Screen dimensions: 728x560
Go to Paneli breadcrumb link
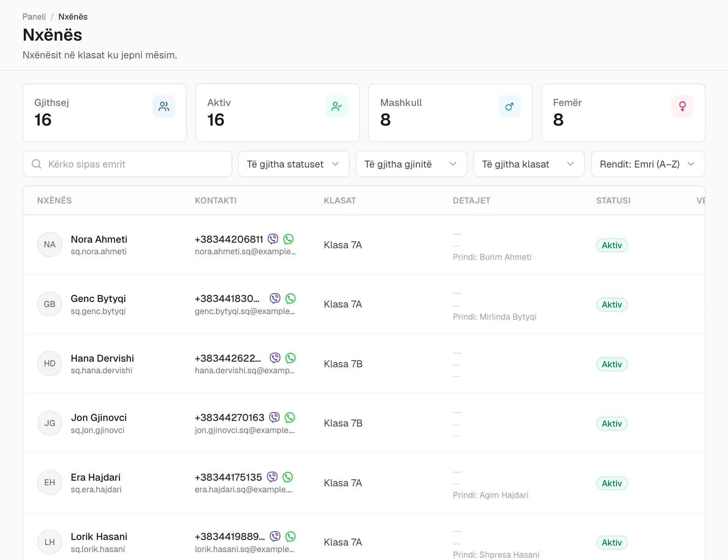point(34,17)
